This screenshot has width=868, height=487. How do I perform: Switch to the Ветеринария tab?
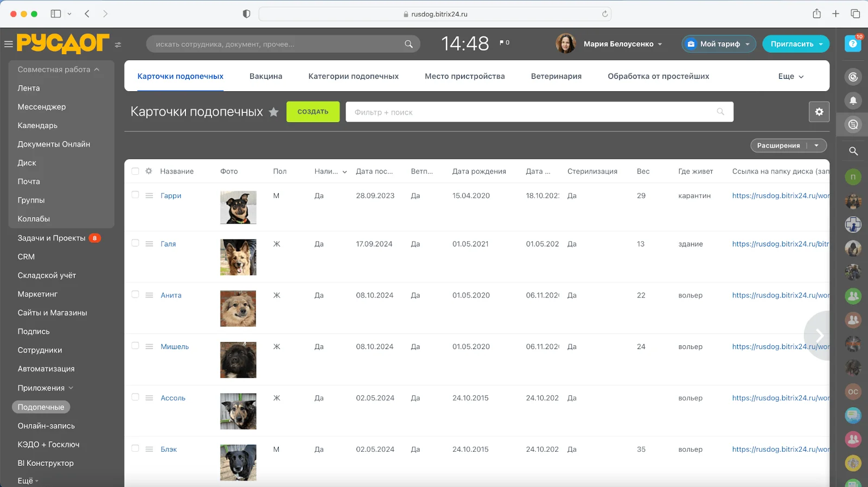556,77
